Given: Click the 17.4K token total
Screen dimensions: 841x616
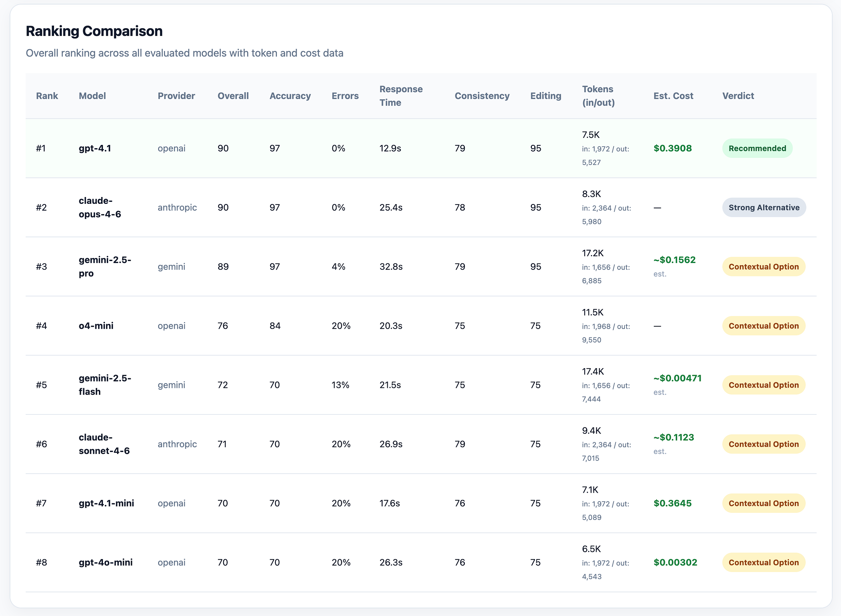Looking at the screenshot, I should [593, 371].
